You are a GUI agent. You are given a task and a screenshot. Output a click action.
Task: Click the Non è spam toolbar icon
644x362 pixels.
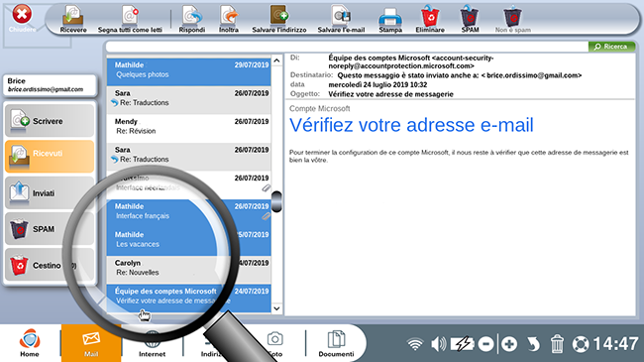(513, 19)
